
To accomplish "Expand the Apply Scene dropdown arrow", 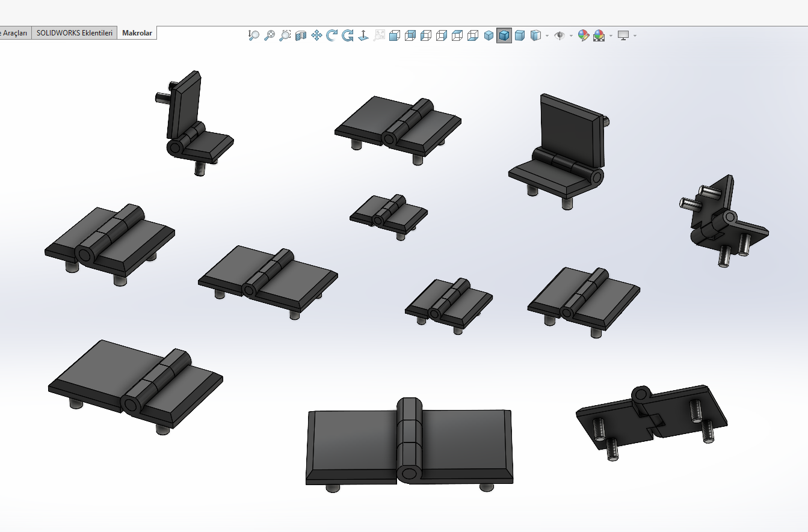I will pyautogui.click(x=611, y=35).
